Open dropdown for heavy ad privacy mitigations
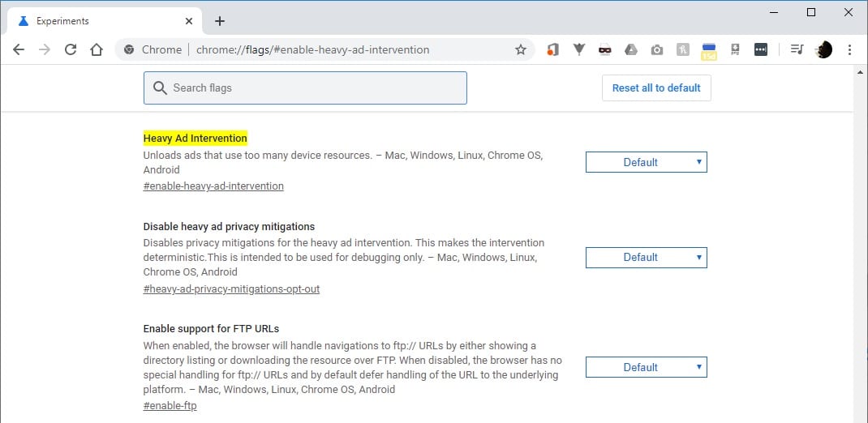868x423 pixels. (x=646, y=257)
